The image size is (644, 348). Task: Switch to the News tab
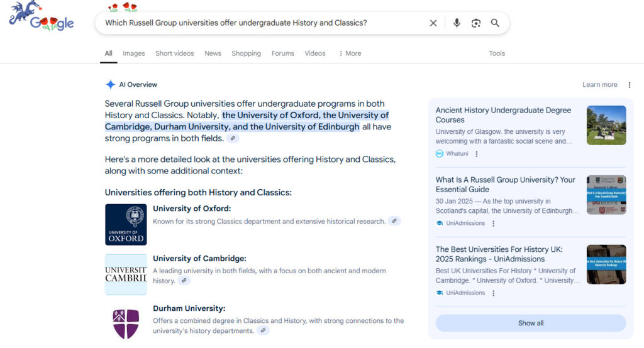(213, 53)
